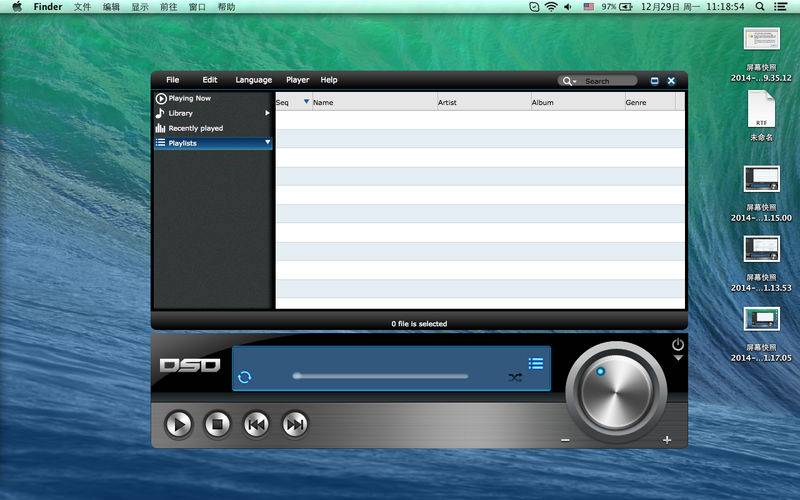The image size is (800, 500).
Task: Open the system volume menu bar icon
Action: [x=568, y=7]
